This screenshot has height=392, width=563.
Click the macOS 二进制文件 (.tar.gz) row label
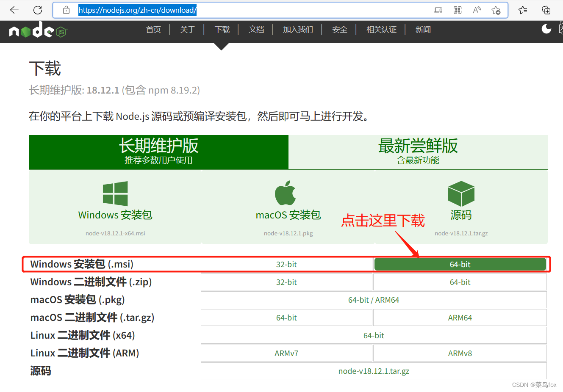coord(92,317)
